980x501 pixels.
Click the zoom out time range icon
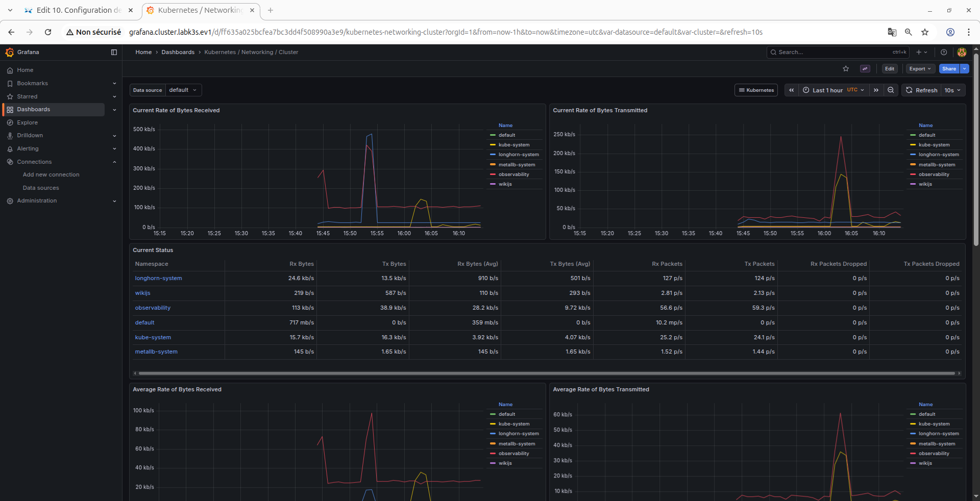click(891, 90)
